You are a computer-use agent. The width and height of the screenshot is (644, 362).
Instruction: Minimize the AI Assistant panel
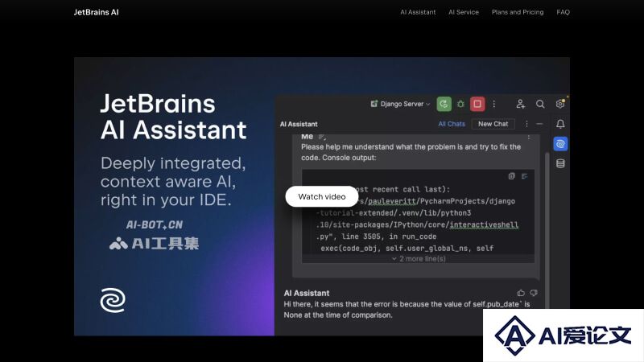pos(539,124)
